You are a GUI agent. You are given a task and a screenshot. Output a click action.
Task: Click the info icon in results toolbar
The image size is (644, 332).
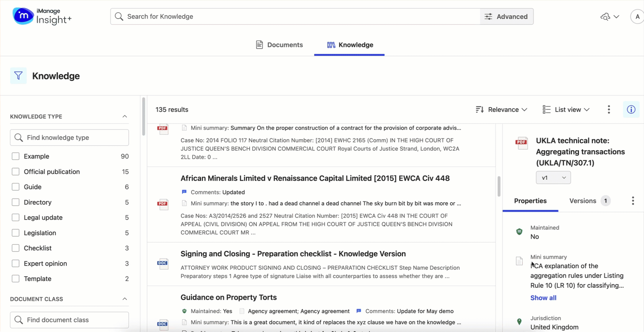pos(631,109)
